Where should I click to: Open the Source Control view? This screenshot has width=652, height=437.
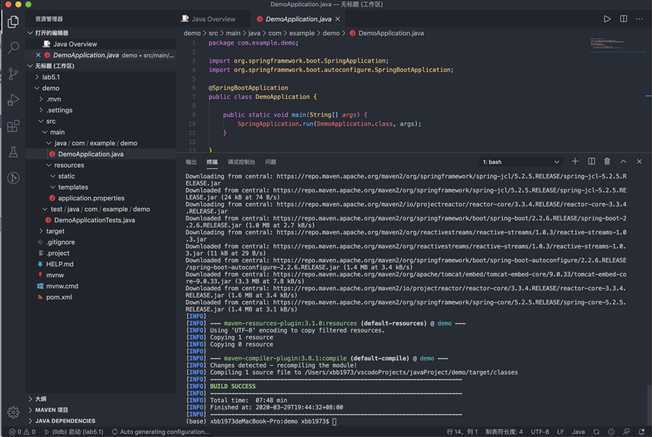pyautogui.click(x=13, y=74)
